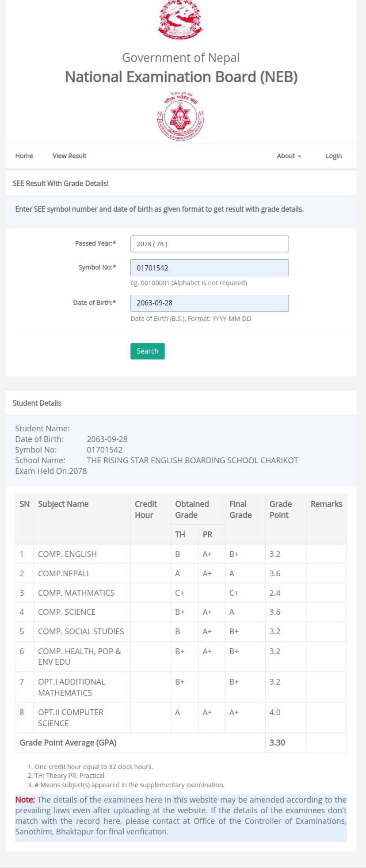
Task: Expand the About dropdown menu
Action: click(x=289, y=156)
